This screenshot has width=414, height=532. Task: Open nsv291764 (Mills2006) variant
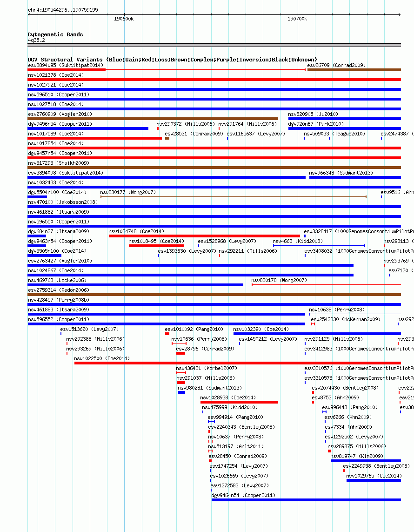click(219, 128)
